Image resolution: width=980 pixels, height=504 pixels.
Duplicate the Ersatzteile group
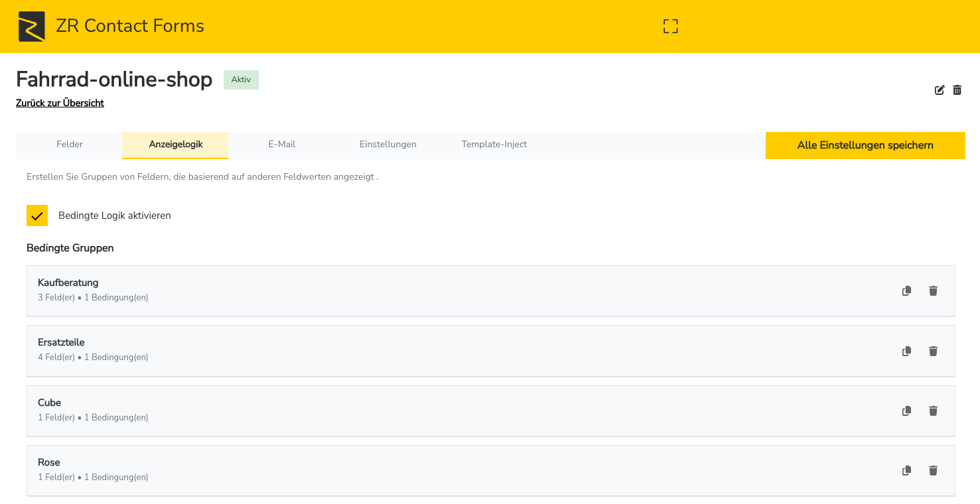[x=906, y=351]
